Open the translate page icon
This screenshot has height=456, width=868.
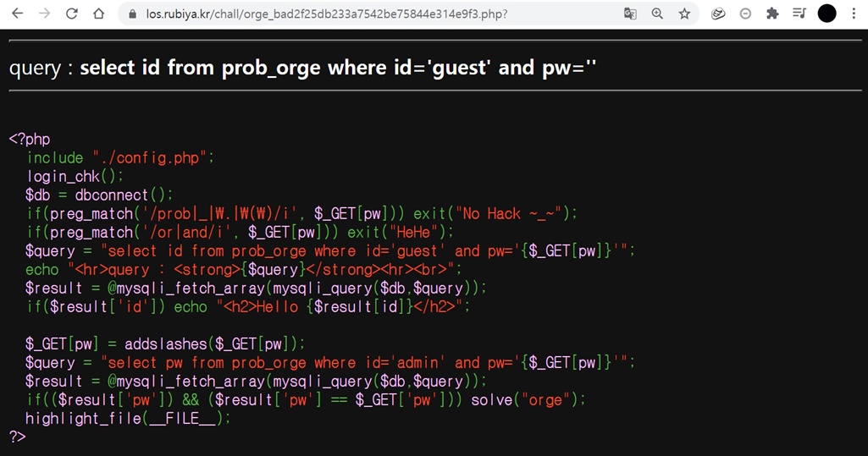click(x=630, y=14)
